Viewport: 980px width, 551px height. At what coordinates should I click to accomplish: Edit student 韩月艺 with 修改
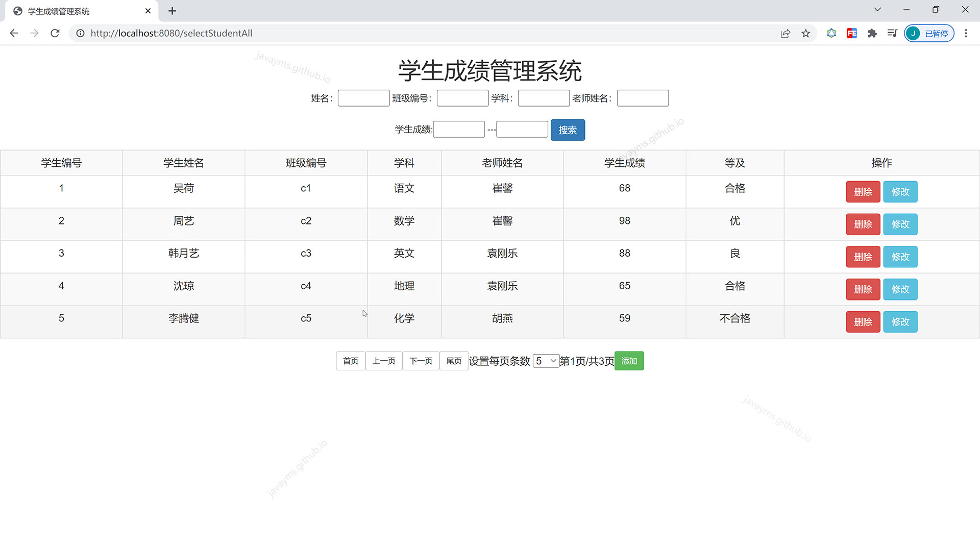tap(900, 257)
